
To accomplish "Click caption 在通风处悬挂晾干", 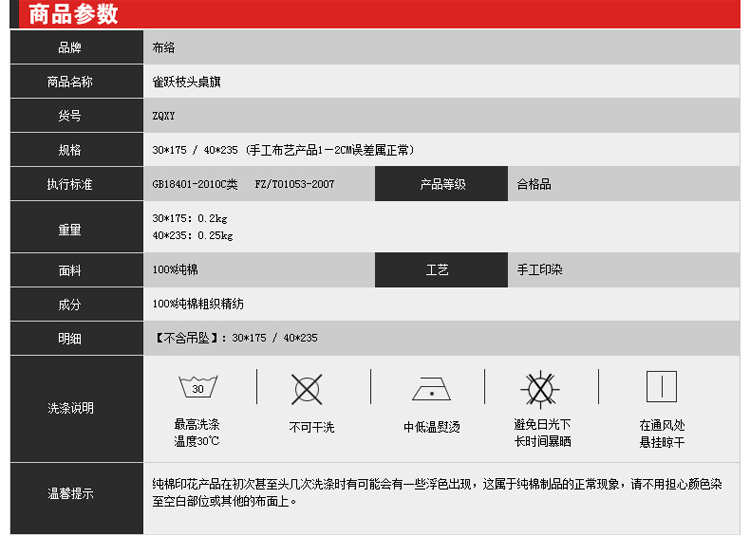I will coord(662,433).
